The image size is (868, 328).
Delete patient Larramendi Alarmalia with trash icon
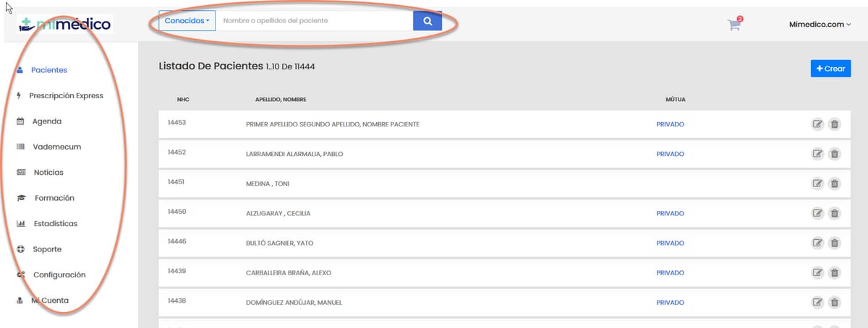point(834,154)
